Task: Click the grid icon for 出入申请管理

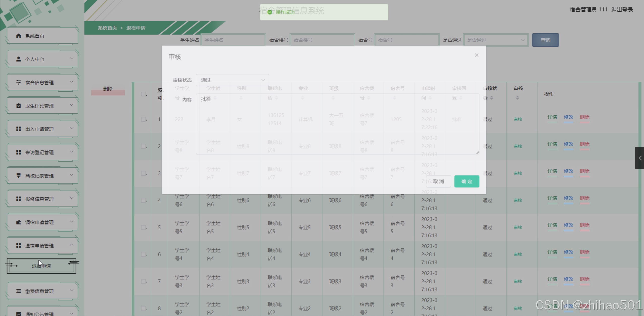Action: (x=18, y=129)
